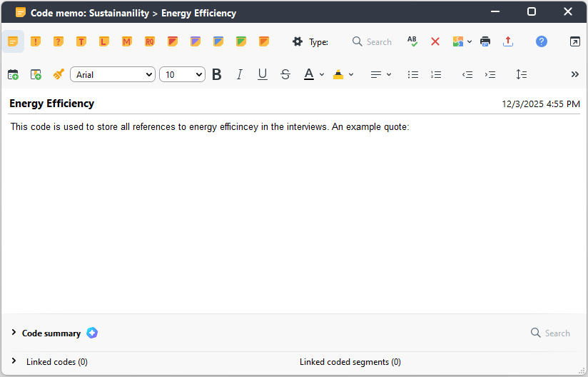Choose the L memo type icon
The width and height of the screenshot is (588, 377).
[x=104, y=41]
